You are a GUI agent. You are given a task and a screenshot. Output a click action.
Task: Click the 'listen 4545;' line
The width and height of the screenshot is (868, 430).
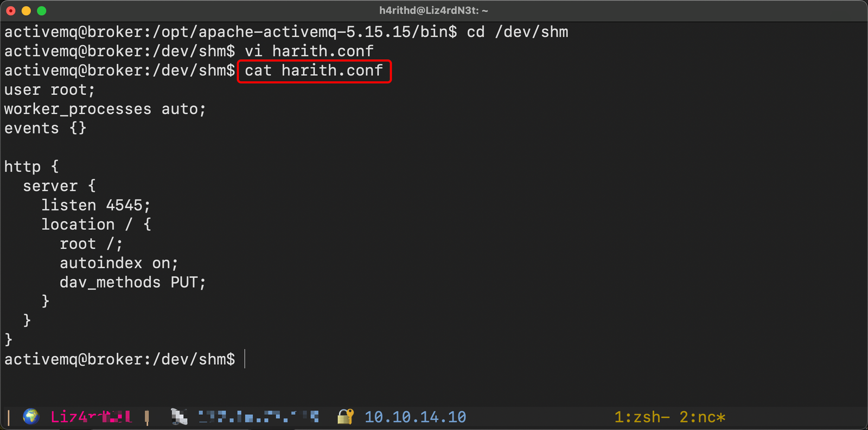(95, 205)
